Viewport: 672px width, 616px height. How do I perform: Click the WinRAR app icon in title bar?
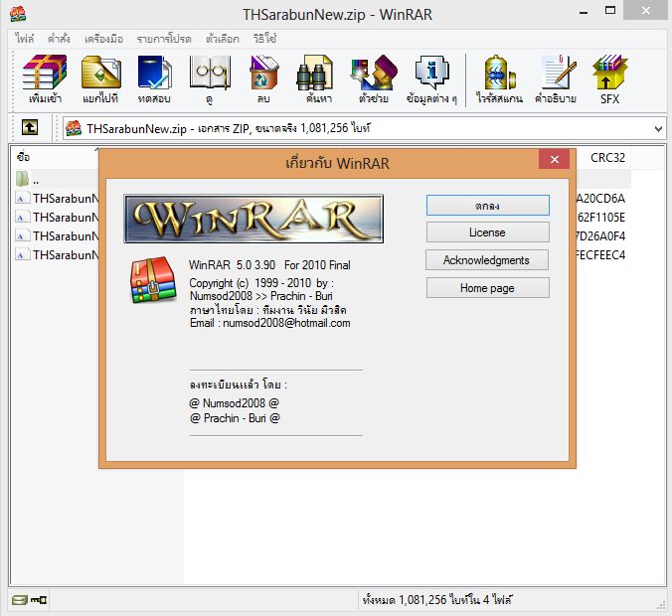[18, 14]
